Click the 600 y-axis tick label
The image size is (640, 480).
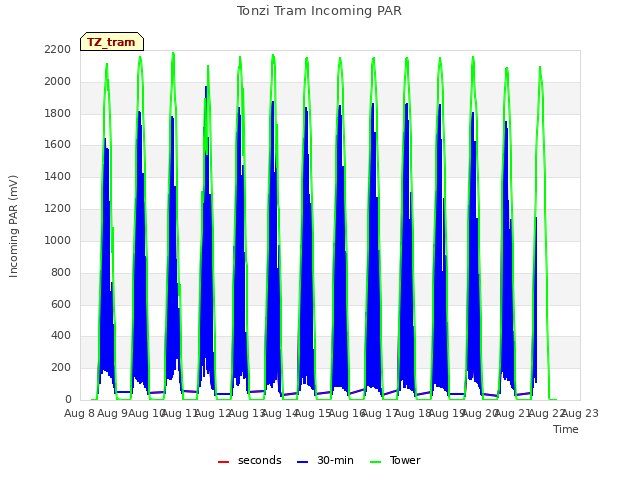61,304
